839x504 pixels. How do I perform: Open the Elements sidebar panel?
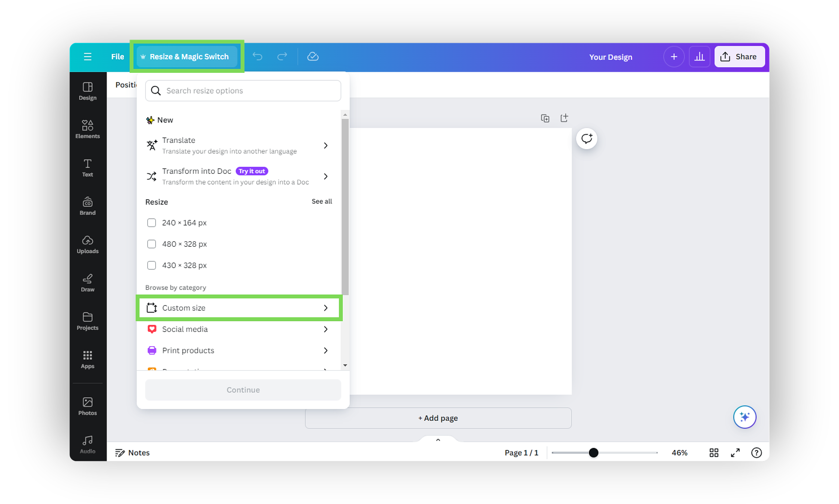88,129
